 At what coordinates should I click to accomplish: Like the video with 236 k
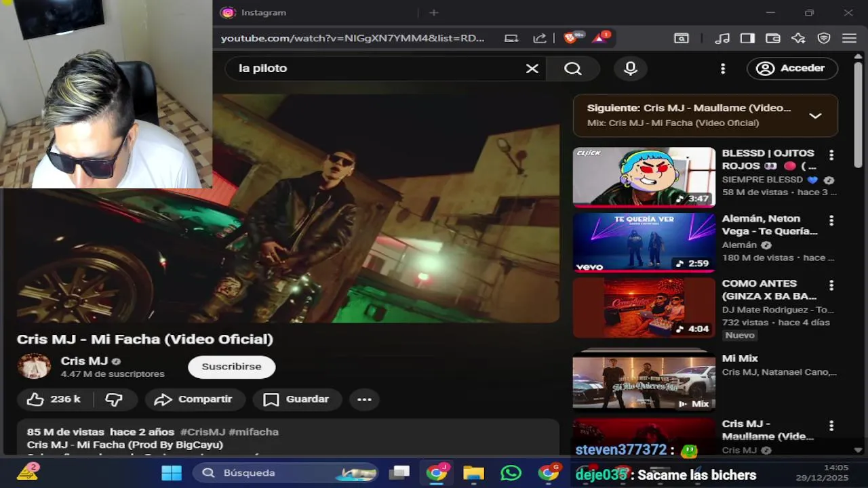click(x=54, y=399)
